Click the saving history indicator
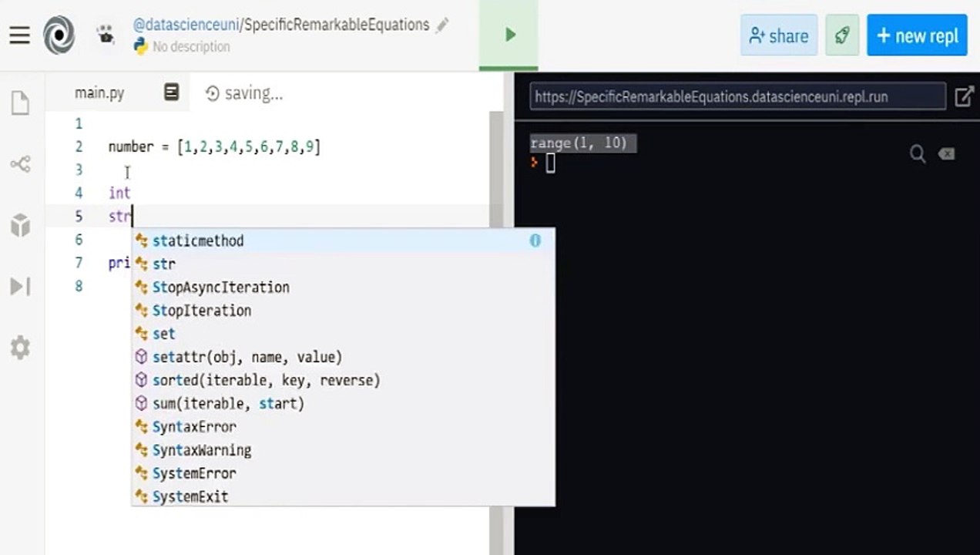 244,94
